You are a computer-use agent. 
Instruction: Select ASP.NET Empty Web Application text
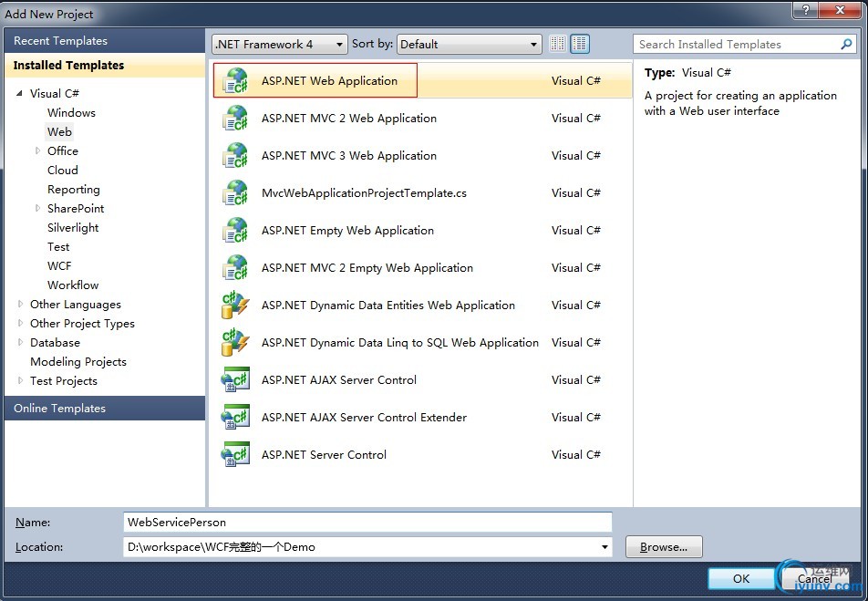pos(347,231)
